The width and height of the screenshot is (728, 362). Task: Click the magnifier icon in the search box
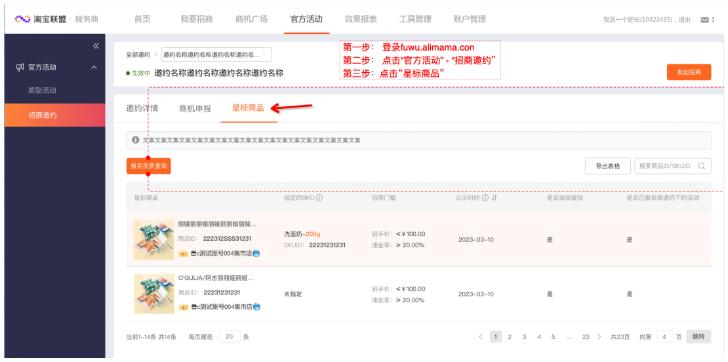tap(702, 166)
